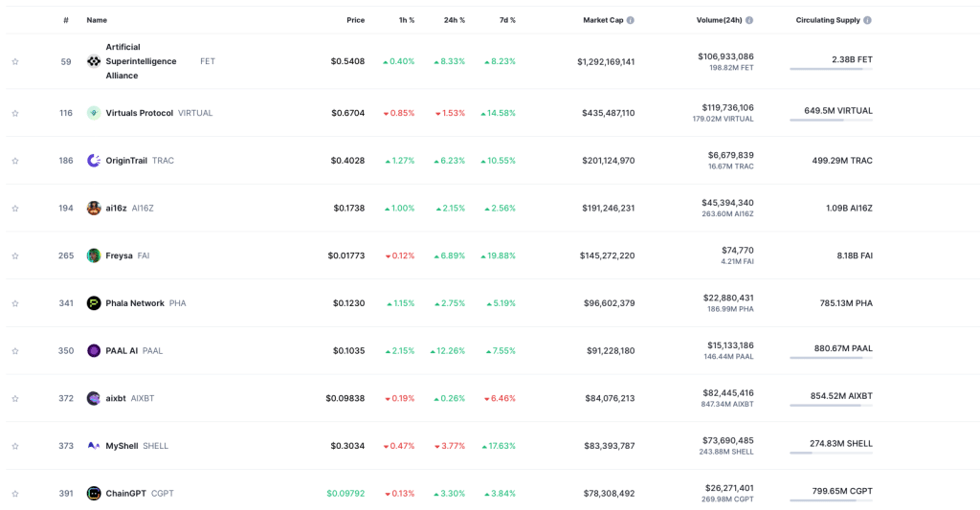Open PAAL AI coin link
The image size is (980, 510).
pos(122,350)
